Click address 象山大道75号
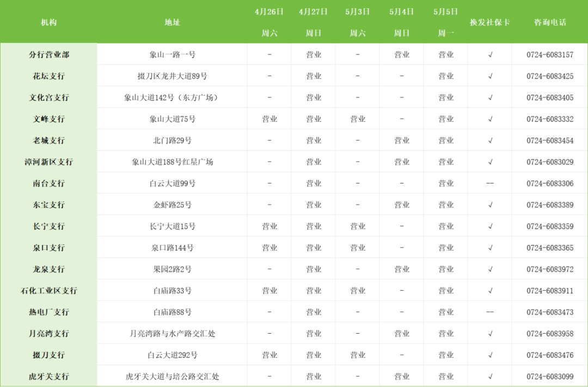588x387 pixels. pyautogui.click(x=172, y=119)
